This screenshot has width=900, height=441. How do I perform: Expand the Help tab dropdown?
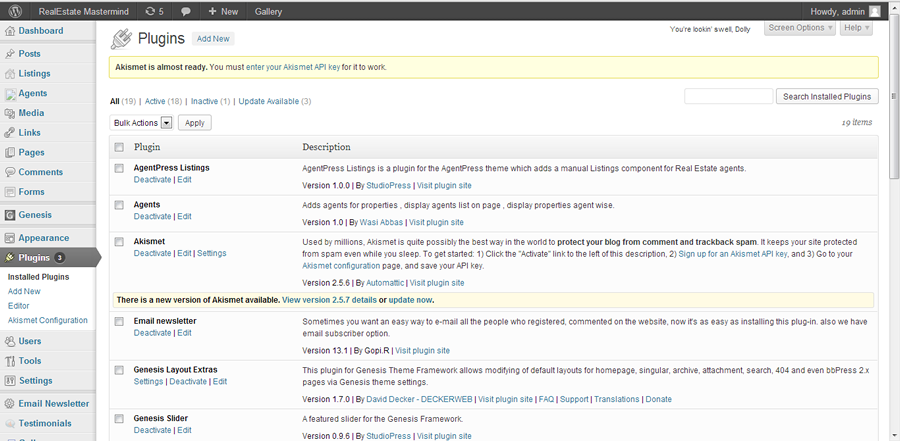856,28
